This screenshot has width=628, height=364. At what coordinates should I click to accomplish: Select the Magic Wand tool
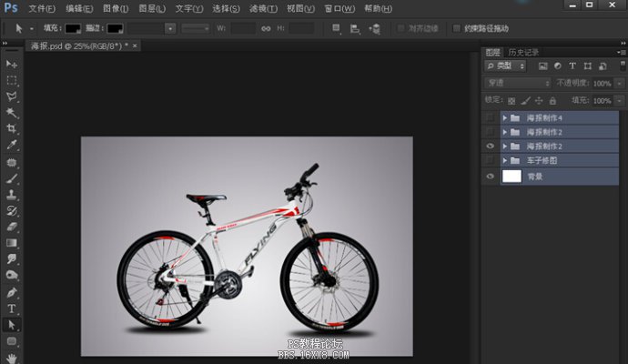pos(12,113)
